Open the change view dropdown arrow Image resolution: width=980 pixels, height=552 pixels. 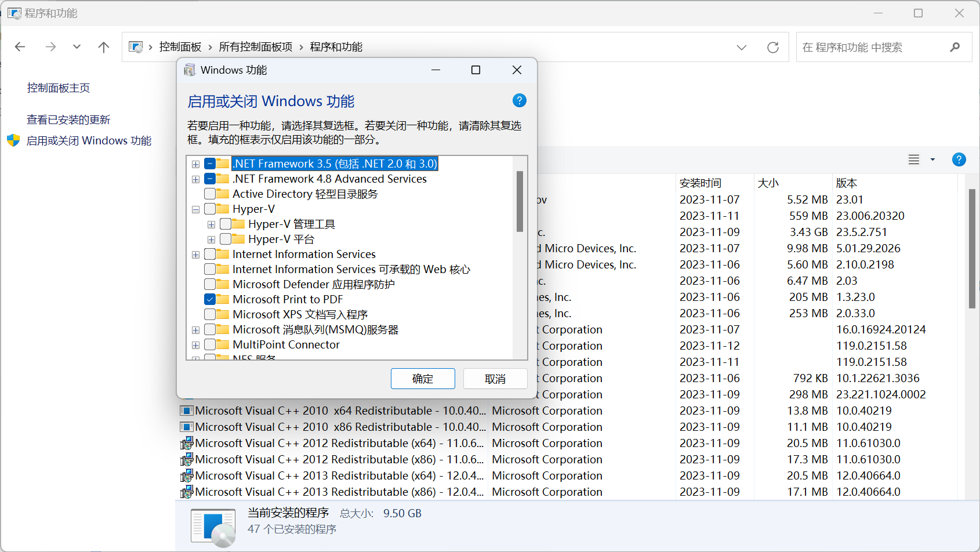click(x=932, y=159)
